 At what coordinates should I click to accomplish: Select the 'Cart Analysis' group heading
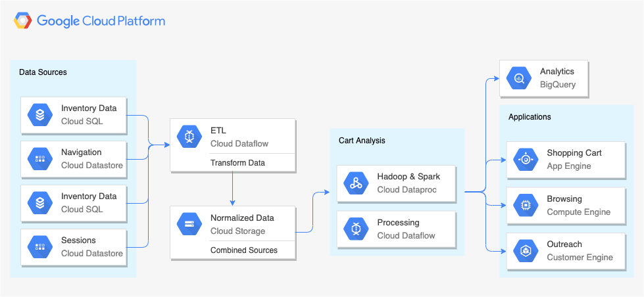362,141
